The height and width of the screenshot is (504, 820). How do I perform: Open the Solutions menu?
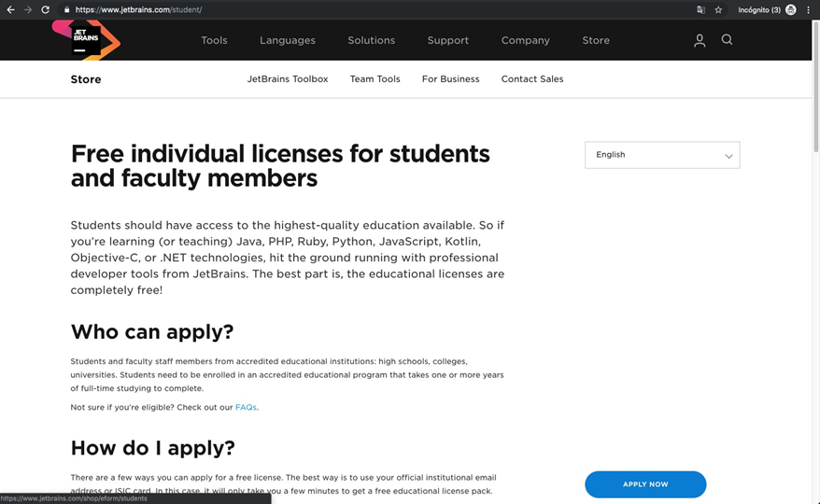pos(372,40)
